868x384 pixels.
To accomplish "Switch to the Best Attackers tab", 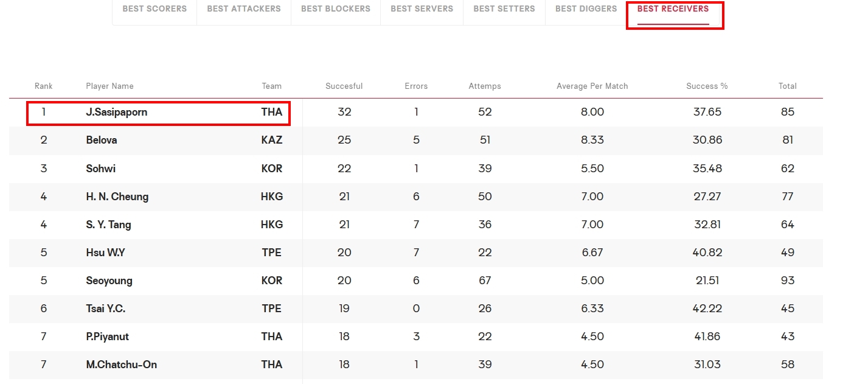I will pos(244,9).
